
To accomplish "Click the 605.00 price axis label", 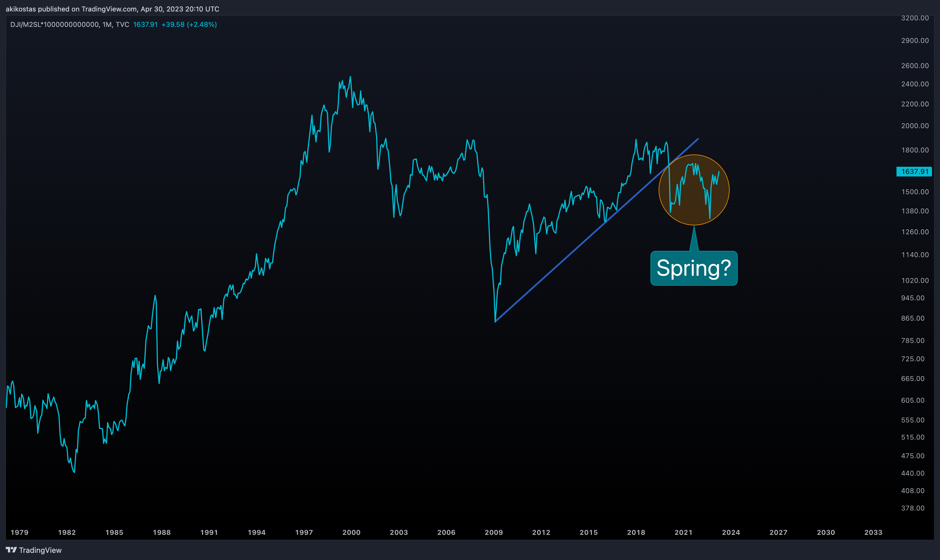I will point(913,401).
